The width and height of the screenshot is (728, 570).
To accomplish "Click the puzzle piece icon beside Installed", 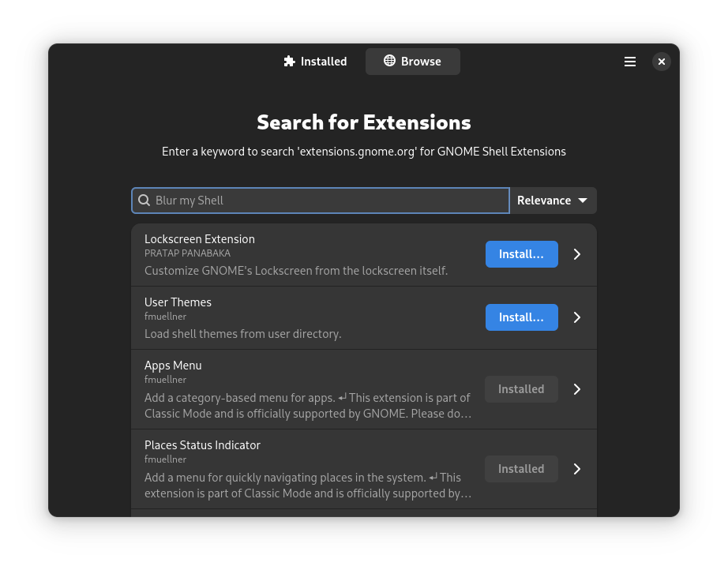I will coord(289,61).
